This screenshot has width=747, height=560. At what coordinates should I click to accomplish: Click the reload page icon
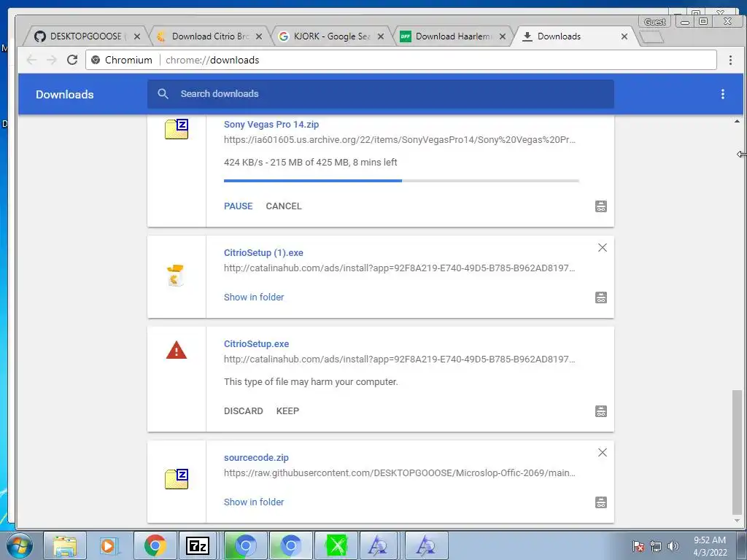(72, 60)
